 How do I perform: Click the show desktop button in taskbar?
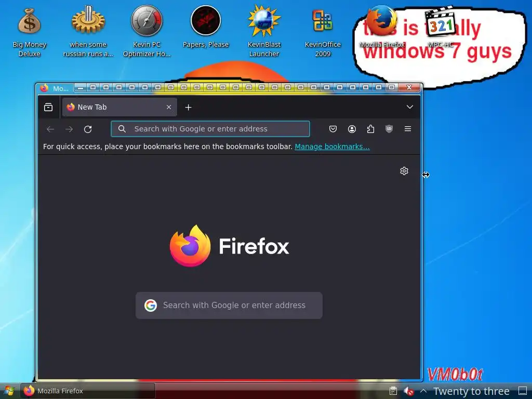pyautogui.click(x=523, y=391)
